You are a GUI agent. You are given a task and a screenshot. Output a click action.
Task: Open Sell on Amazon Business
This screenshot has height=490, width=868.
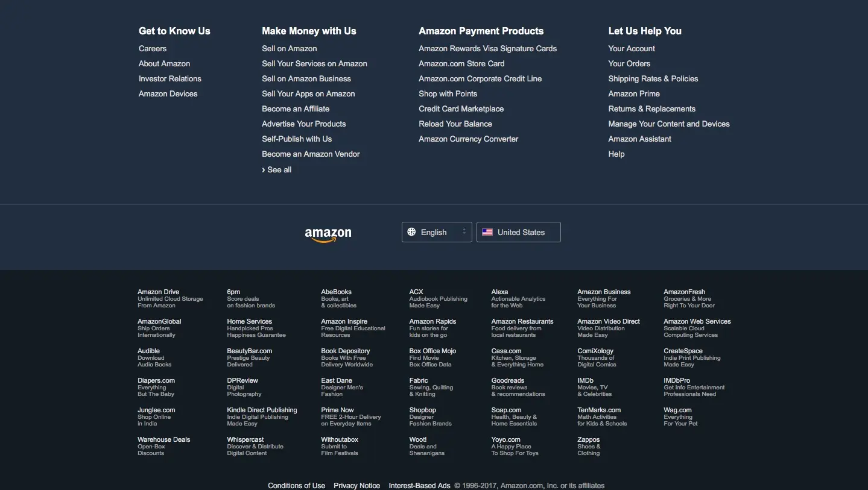306,79
